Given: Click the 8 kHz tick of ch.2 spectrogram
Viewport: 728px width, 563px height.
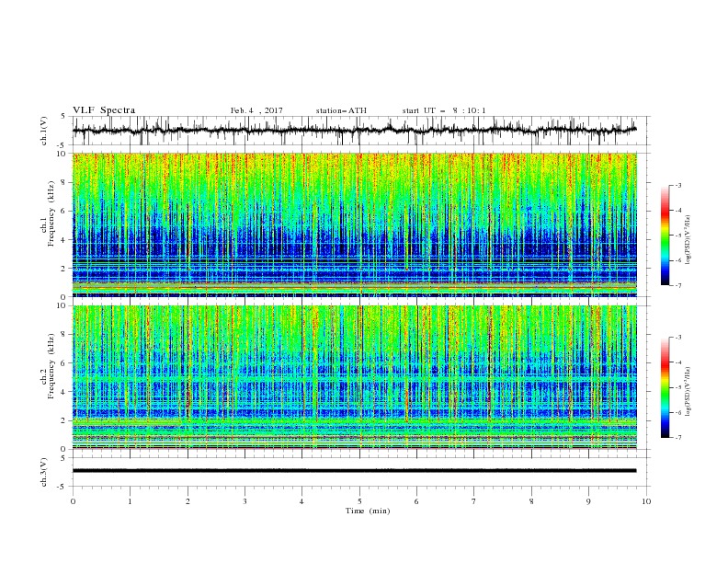Looking at the screenshot, I should 64,335.
